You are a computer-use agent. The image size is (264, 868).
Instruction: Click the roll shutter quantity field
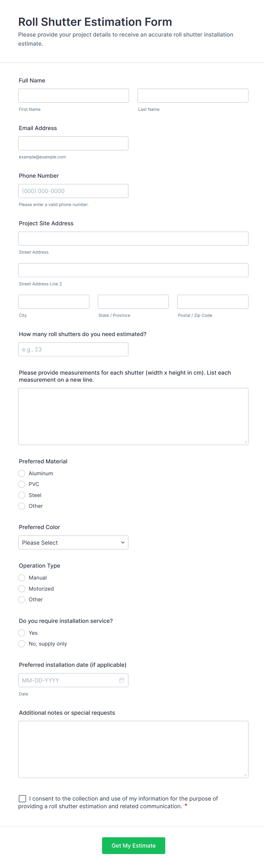click(73, 349)
